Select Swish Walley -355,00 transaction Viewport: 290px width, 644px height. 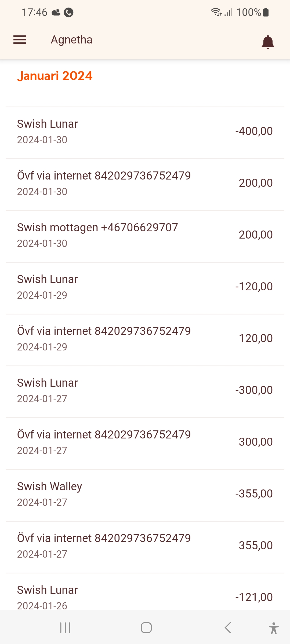click(x=145, y=494)
